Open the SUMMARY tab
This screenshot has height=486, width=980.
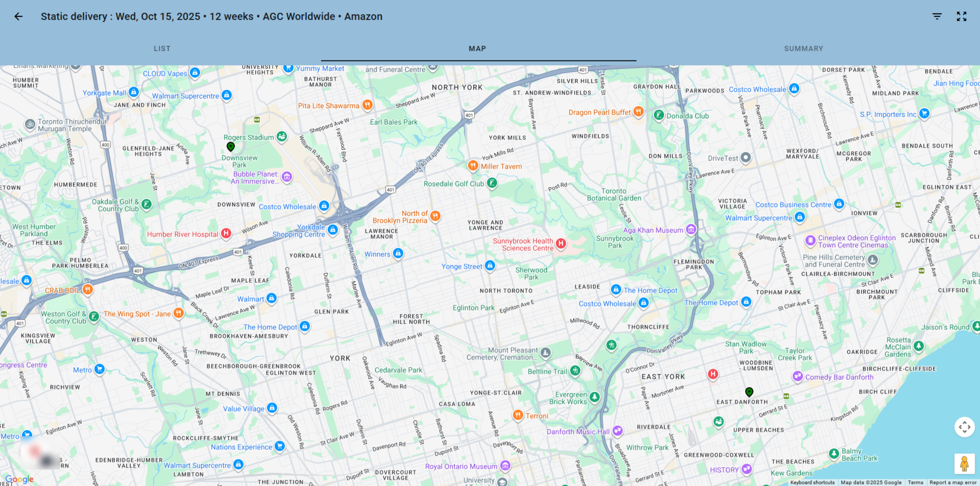(804, 49)
